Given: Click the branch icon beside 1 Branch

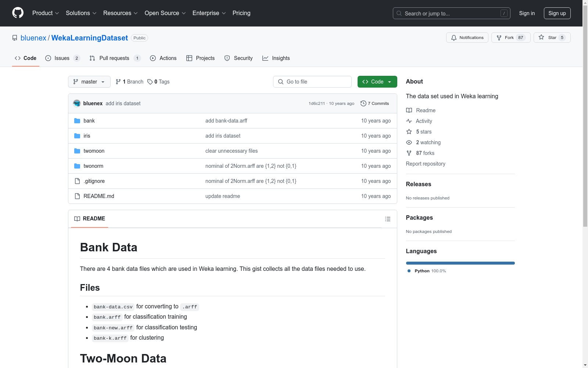Looking at the screenshot, I should (x=118, y=82).
